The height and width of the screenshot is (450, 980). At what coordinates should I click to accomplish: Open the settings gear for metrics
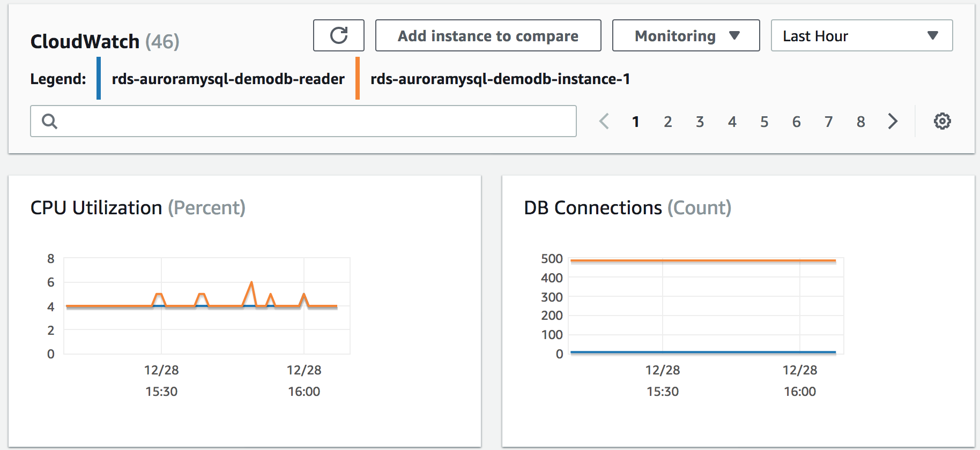942,121
